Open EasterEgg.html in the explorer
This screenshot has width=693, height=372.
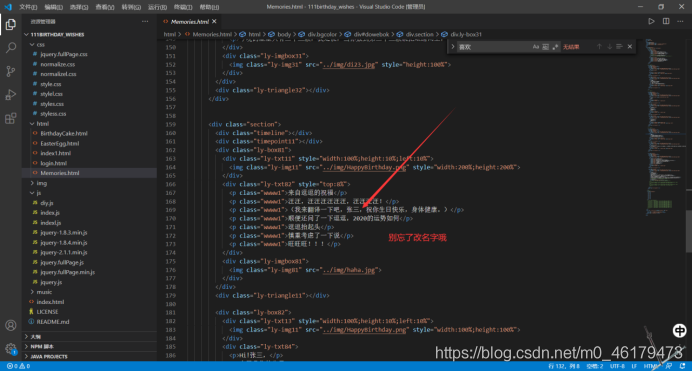tap(60, 144)
